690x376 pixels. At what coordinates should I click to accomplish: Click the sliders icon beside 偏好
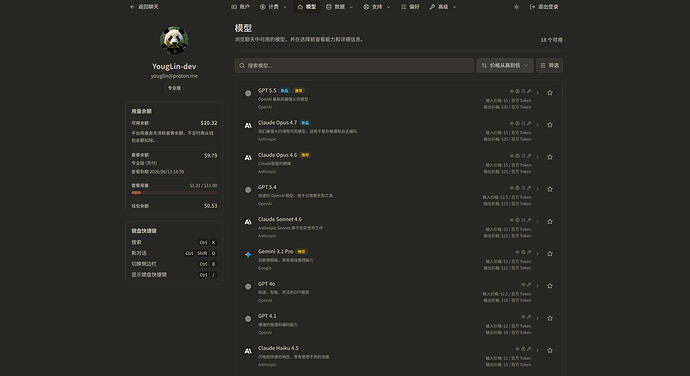pyautogui.click(x=404, y=7)
